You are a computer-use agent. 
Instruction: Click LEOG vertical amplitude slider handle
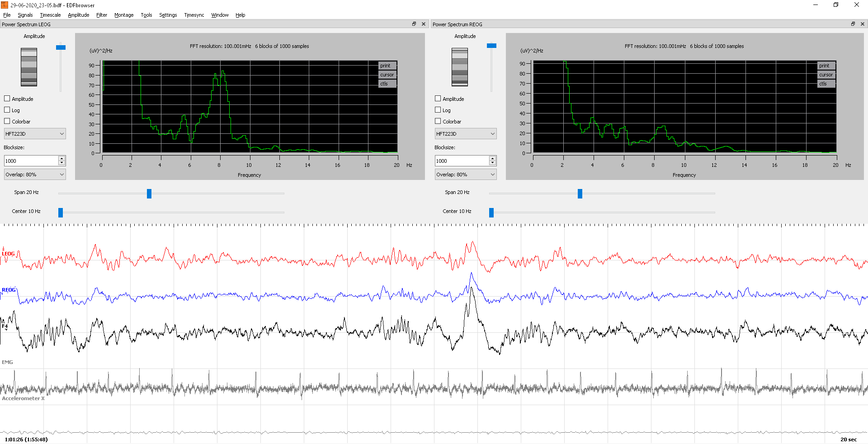61,47
